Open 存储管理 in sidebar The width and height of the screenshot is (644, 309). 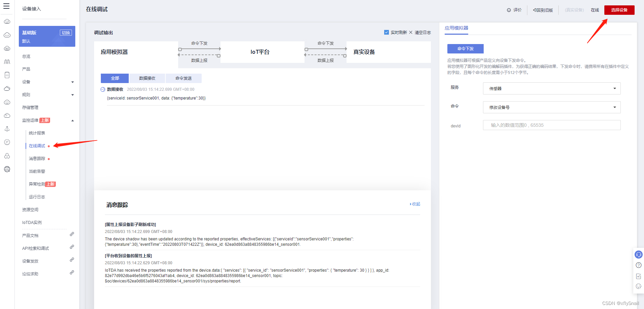point(30,108)
